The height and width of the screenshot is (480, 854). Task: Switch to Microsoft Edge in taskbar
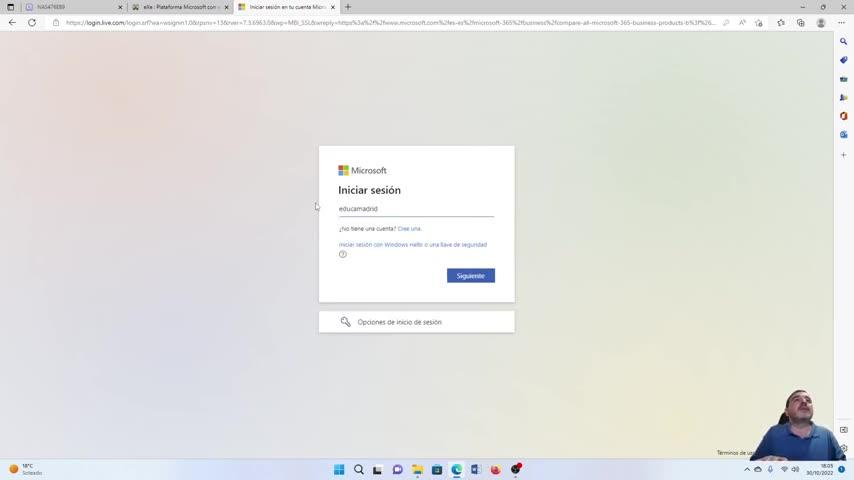click(456, 470)
